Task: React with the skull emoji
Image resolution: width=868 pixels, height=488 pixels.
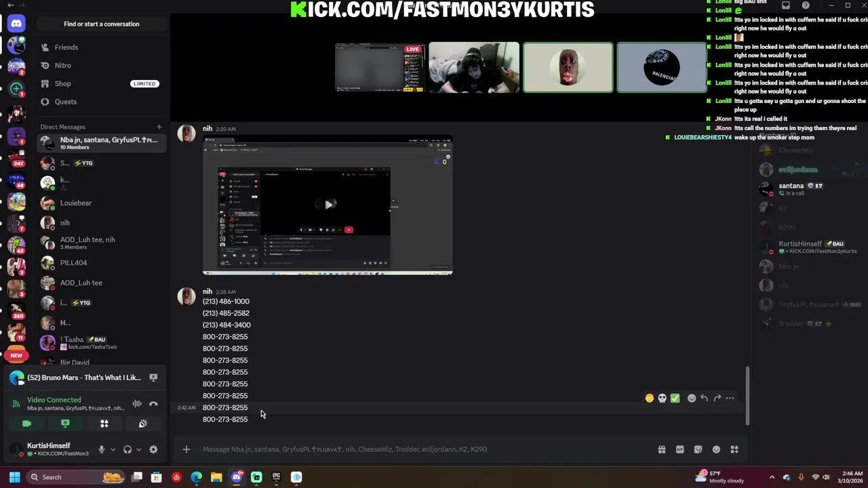Action: (663, 399)
